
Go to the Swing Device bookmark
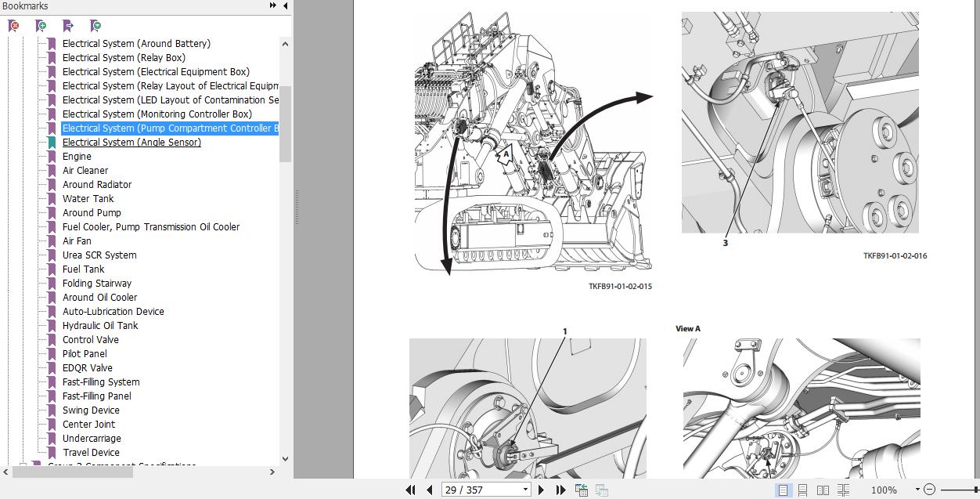coord(91,410)
